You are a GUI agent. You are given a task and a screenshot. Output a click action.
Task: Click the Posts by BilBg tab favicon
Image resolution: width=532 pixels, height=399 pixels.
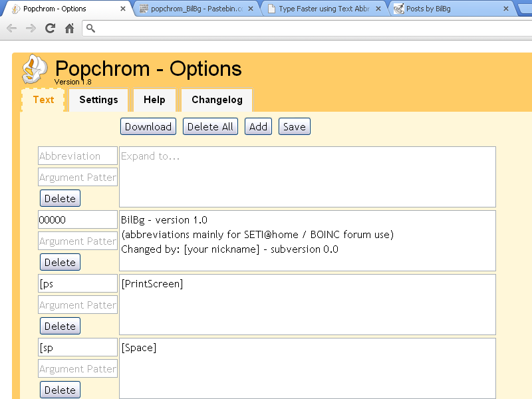pyautogui.click(x=398, y=9)
